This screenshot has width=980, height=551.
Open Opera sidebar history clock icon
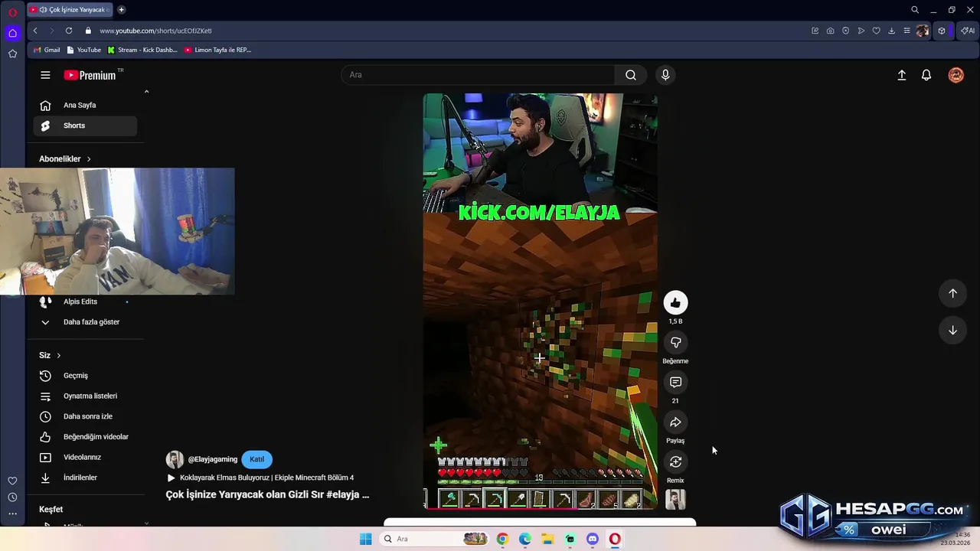(x=12, y=497)
